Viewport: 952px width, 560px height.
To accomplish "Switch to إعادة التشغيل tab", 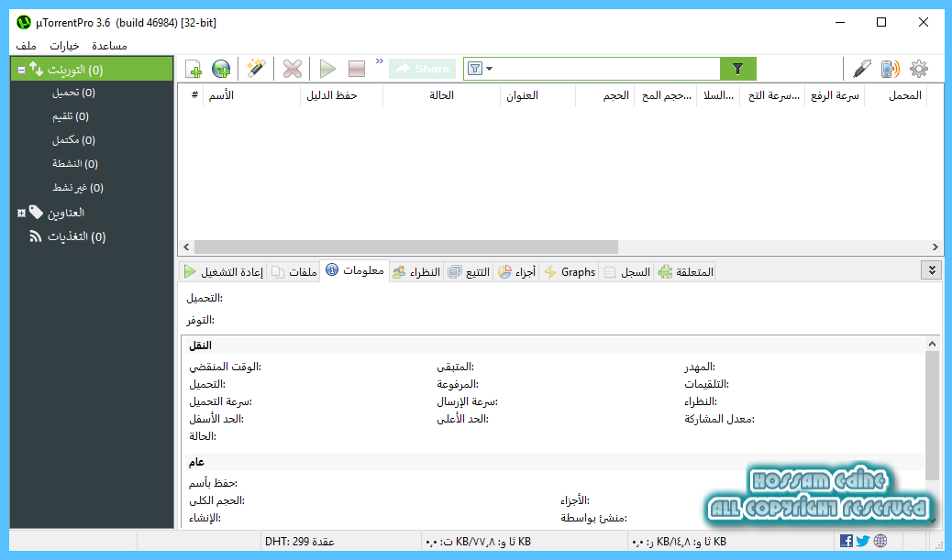I will coord(224,272).
